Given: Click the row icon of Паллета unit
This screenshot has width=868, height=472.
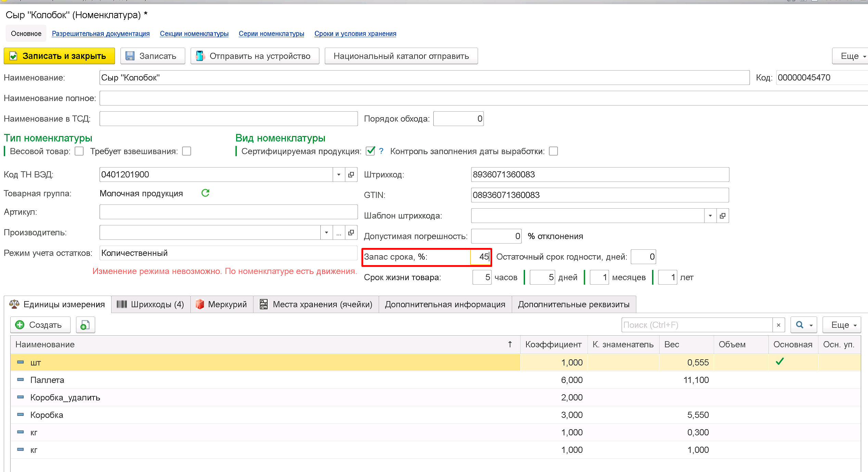Looking at the screenshot, I should click(x=21, y=380).
